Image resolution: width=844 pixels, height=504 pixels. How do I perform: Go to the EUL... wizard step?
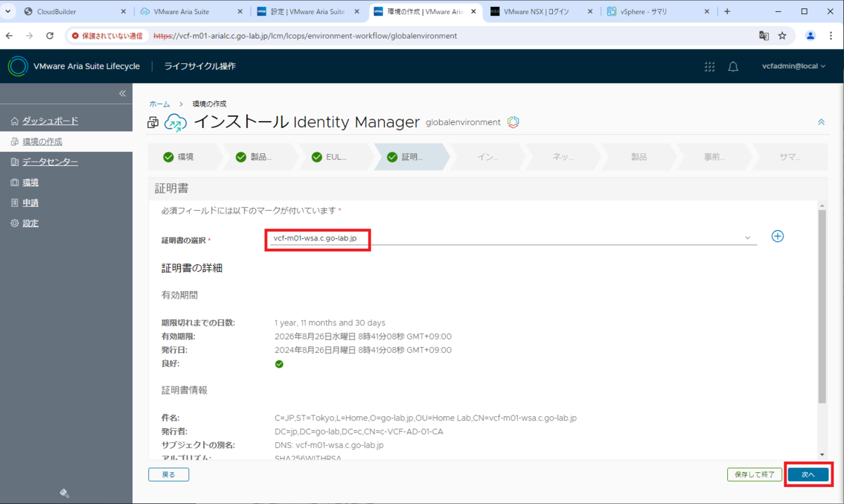point(337,157)
